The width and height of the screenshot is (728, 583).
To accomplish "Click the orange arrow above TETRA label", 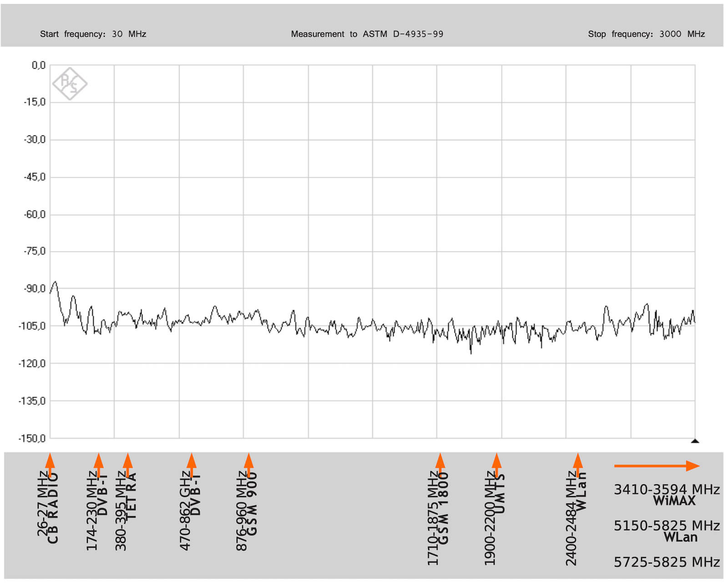I will 128,464.
